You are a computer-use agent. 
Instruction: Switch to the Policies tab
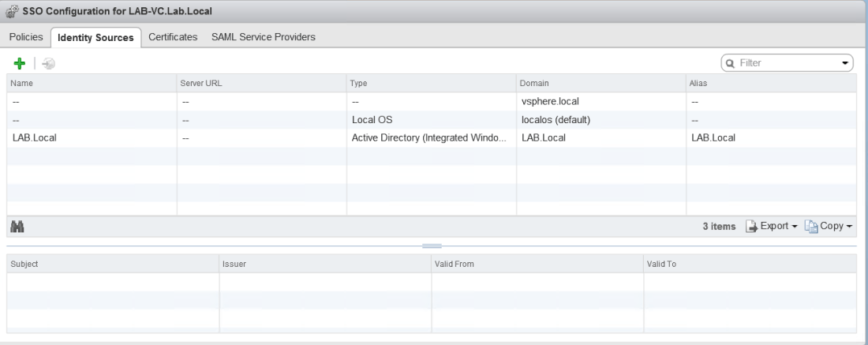click(25, 38)
